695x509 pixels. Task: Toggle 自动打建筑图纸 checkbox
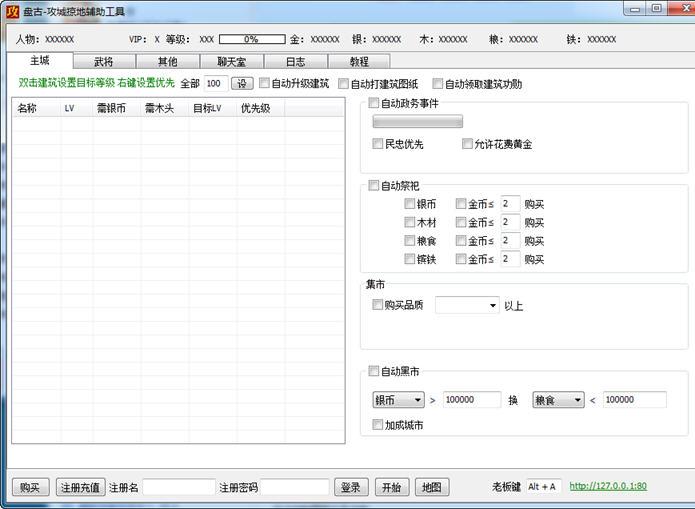344,84
